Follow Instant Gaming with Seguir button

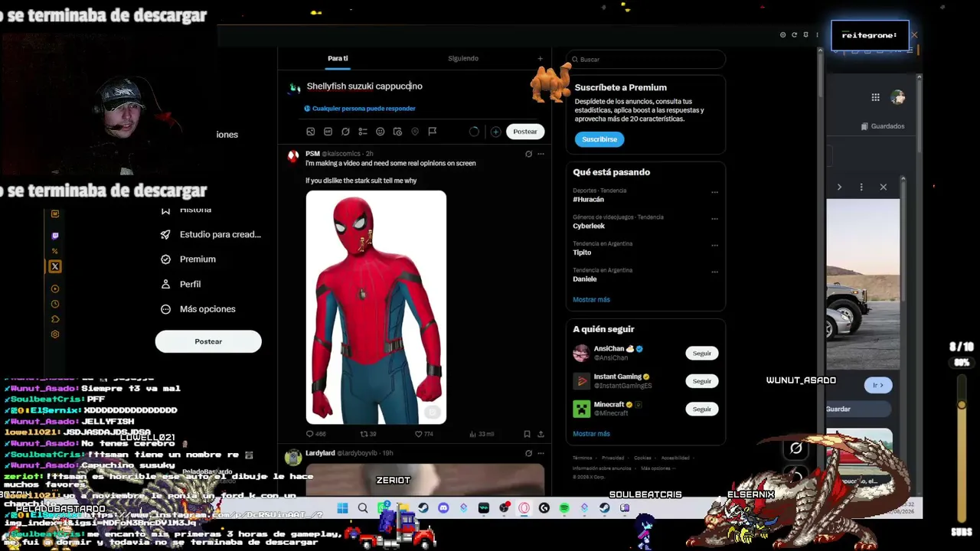click(702, 381)
